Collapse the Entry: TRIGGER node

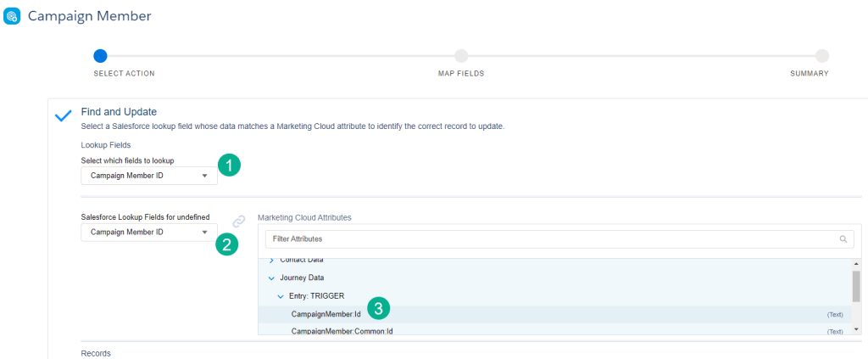pyautogui.click(x=281, y=295)
